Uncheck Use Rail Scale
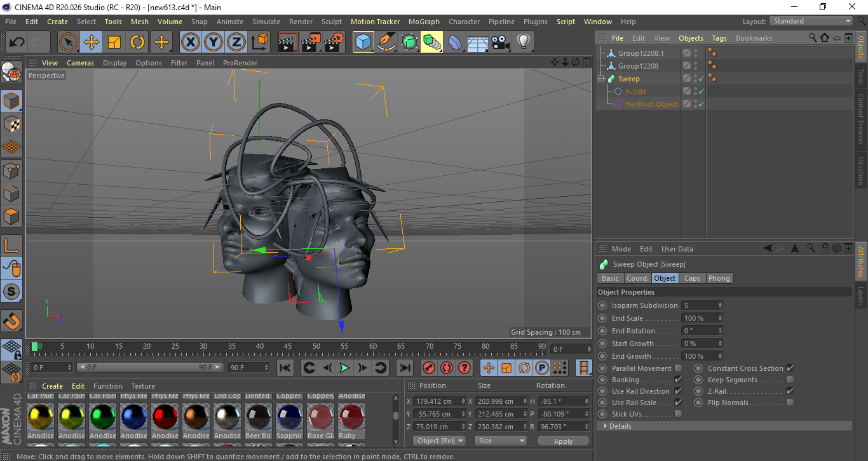 pyautogui.click(x=678, y=403)
